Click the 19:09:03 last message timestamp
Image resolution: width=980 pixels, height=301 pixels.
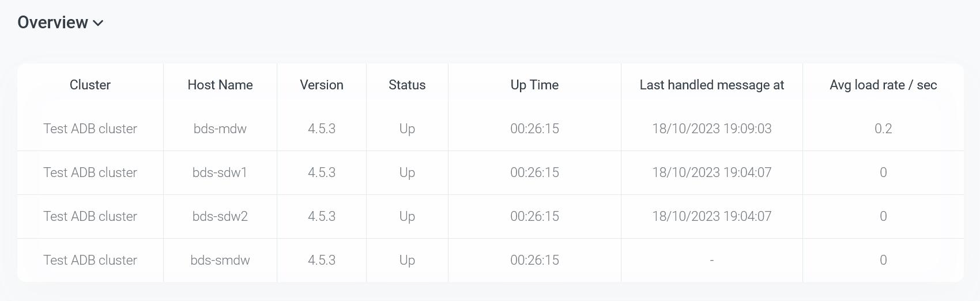click(x=712, y=129)
